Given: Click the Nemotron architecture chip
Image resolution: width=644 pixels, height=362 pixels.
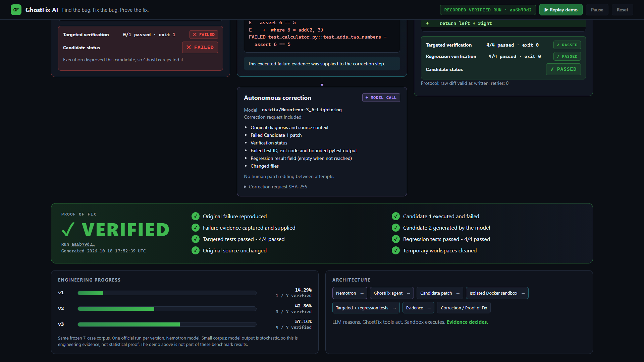Looking at the screenshot, I should 350,293.
